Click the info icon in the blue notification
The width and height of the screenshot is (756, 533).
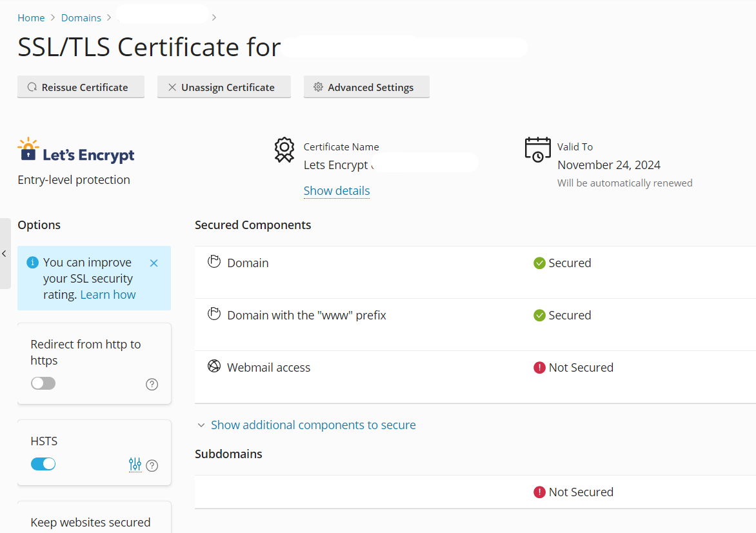tap(32, 262)
